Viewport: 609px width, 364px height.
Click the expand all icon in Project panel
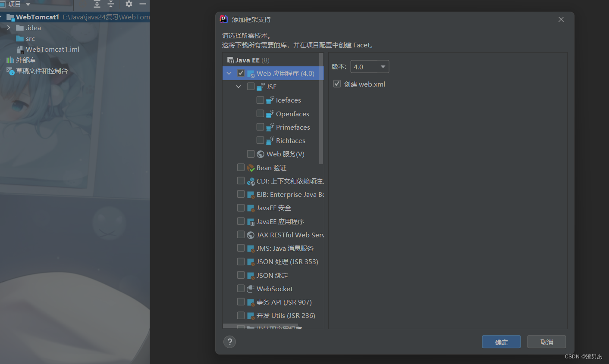(x=97, y=4)
